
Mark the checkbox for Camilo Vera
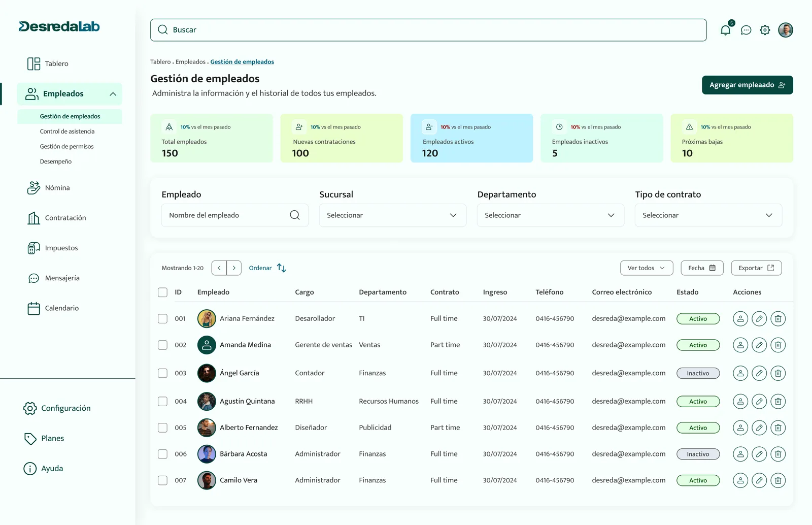point(162,480)
